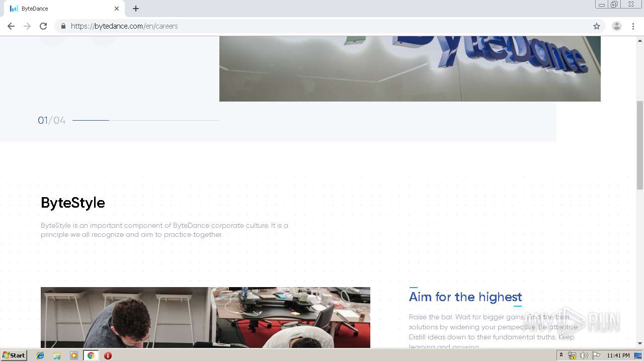Viewport: 644px width, 362px height.
Task: Open Windows Explorer folder in taskbar
Action: tap(57, 355)
